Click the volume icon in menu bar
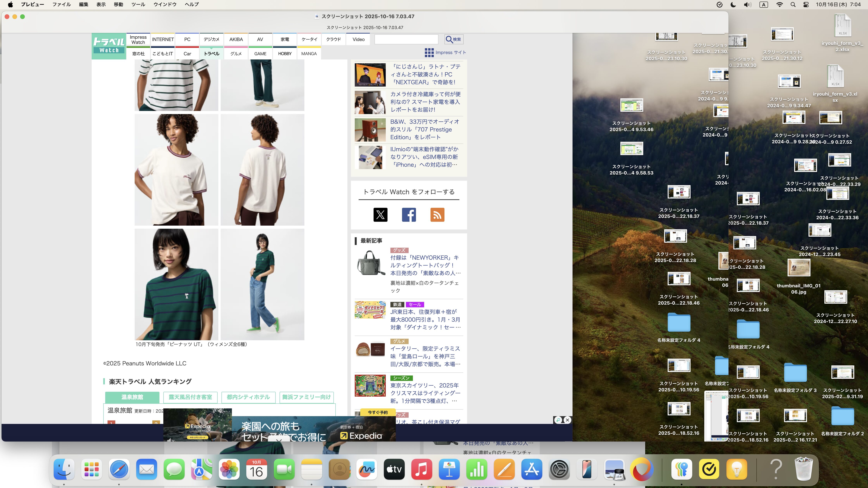 (747, 5)
